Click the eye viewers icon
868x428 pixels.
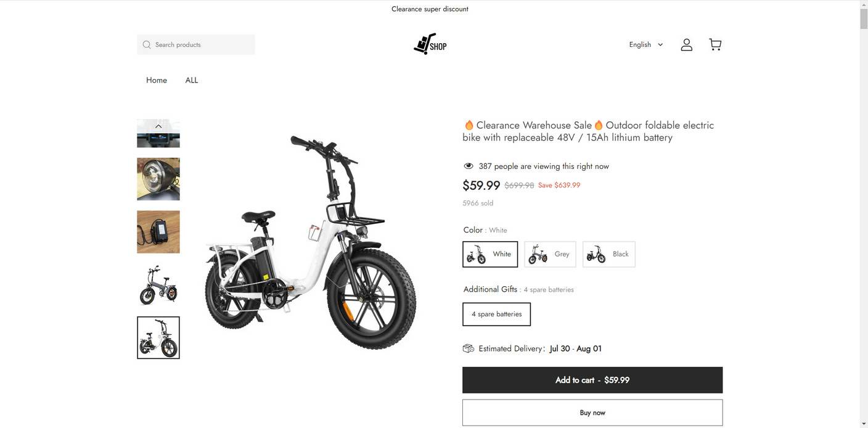pos(469,166)
